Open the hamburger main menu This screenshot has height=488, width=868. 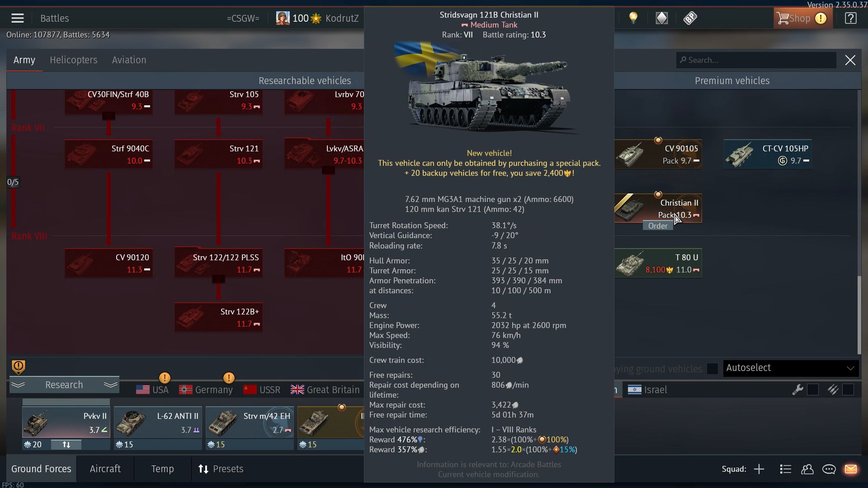18,18
